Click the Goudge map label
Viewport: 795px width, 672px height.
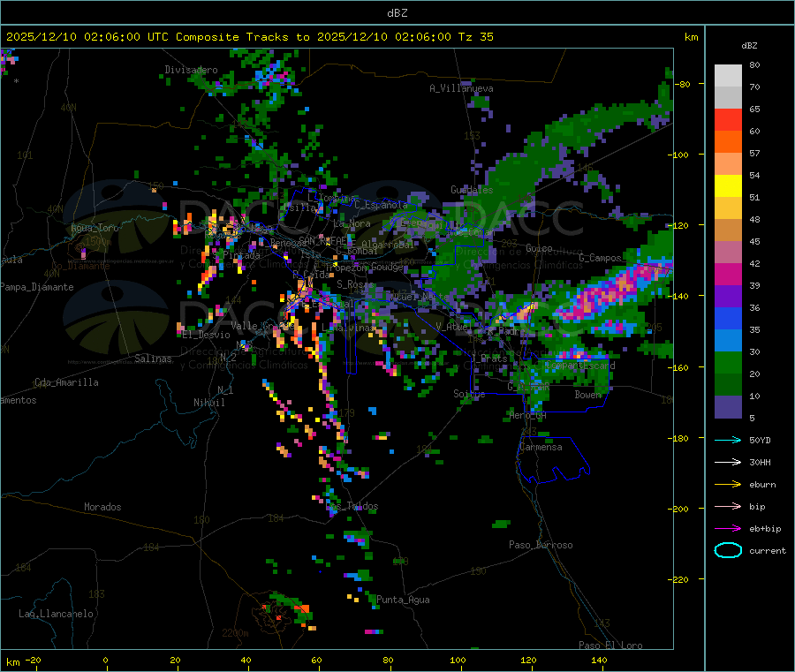click(x=388, y=267)
